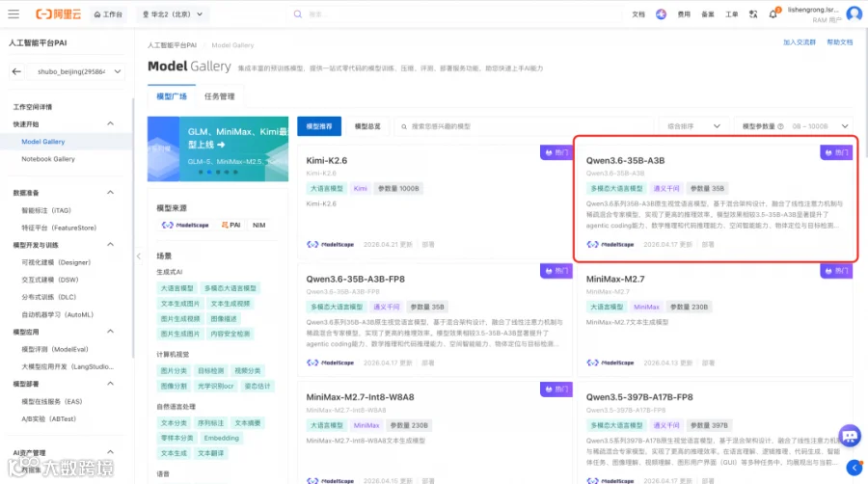Select the 模型推荐 button
Image resolution: width=868 pixels, height=484 pixels.
tap(319, 126)
